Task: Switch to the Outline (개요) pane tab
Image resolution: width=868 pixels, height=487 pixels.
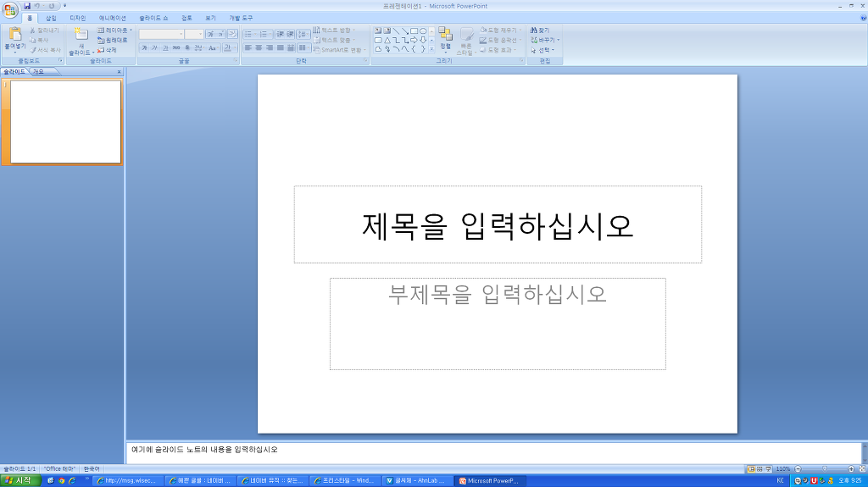Action: (37, 72)
